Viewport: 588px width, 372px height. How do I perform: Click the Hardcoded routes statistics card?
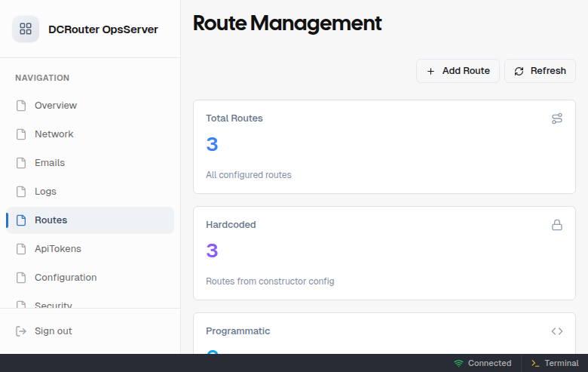[384, 253]
